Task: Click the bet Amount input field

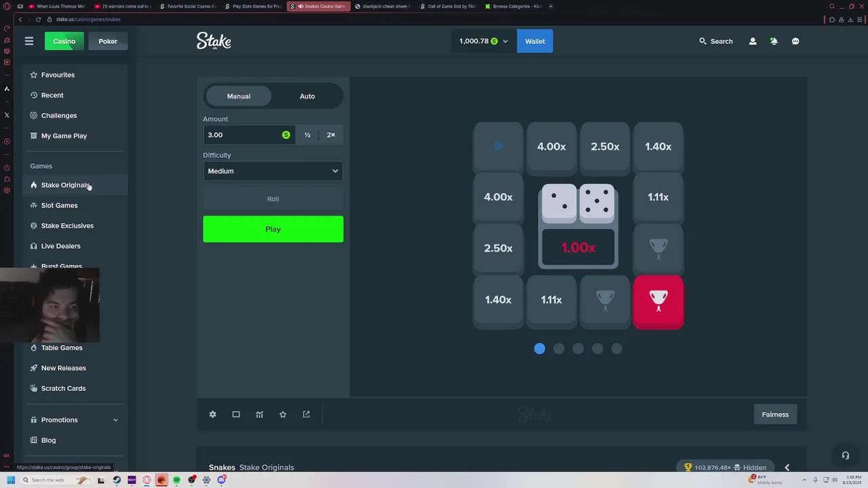Action: tap(248, 135)
